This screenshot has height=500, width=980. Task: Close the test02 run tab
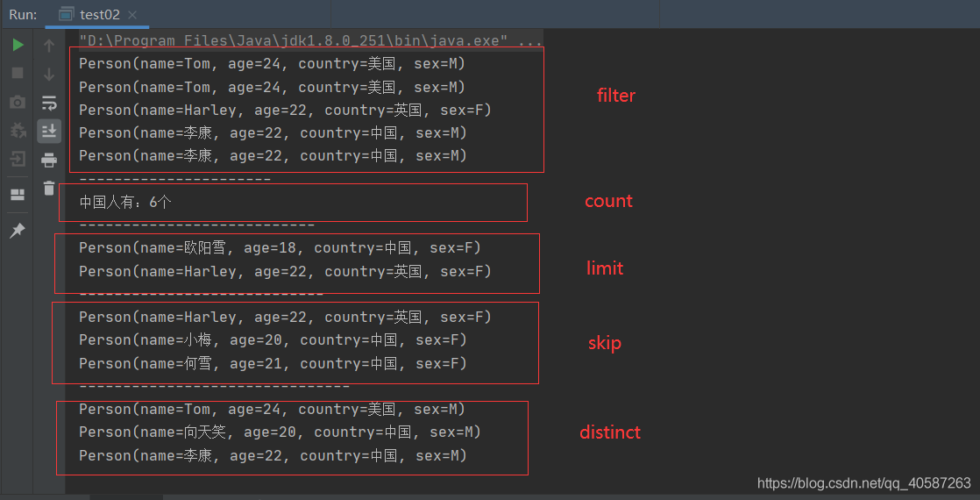[x=132, y=14]
